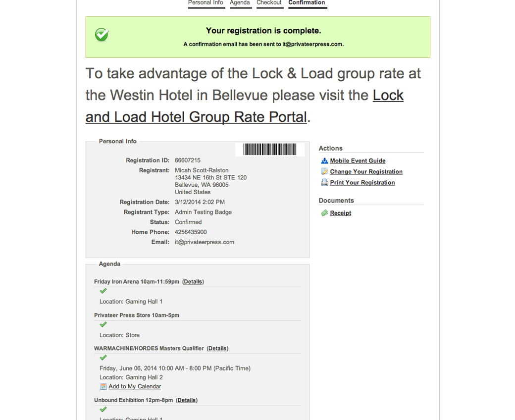
Task: Click the printer icon in Actions
Action: [324, 182]
